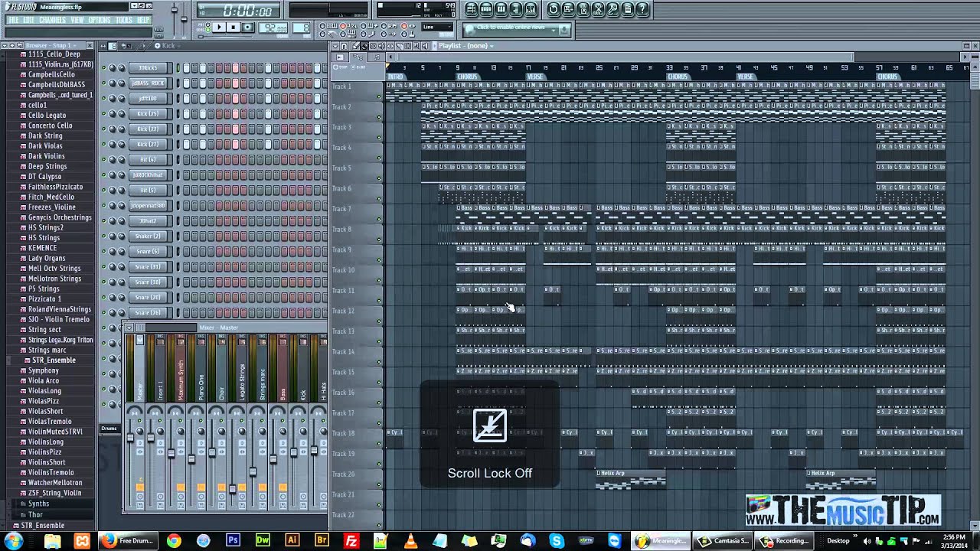
Task: Open Firefox Free Drum taskbar item
Action: click(128, 541)
